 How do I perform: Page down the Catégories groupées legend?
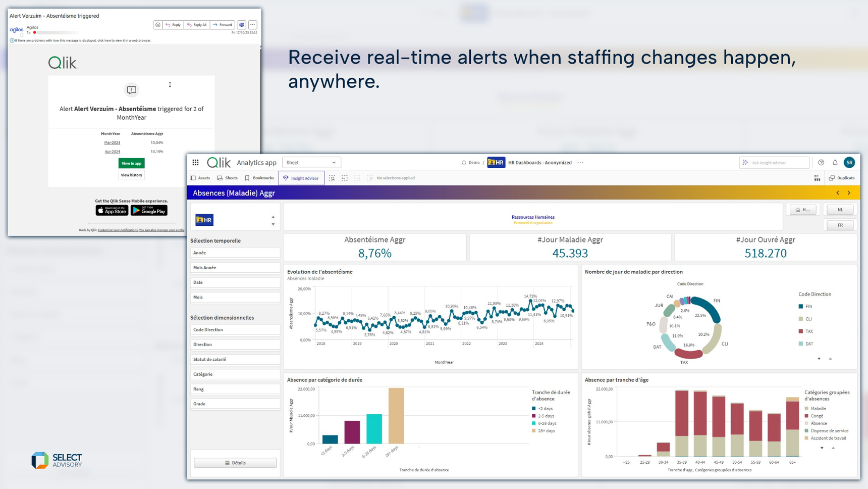(x=822, y=448)
